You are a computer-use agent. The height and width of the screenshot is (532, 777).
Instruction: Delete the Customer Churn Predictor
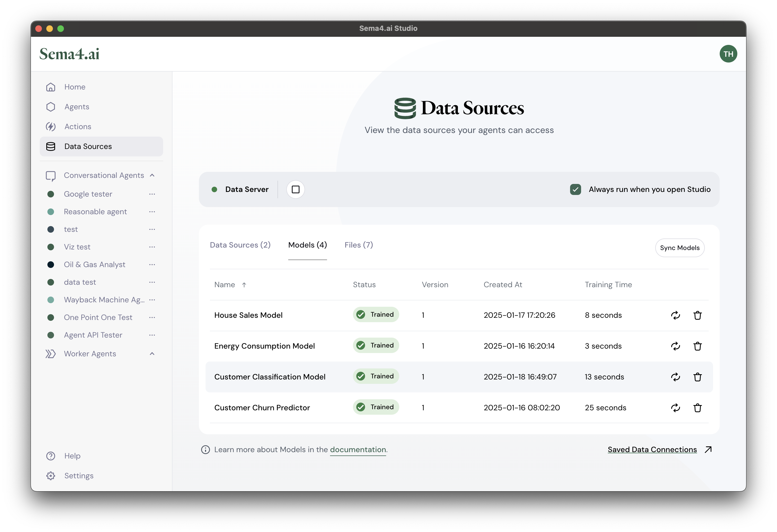pos(697,408)
